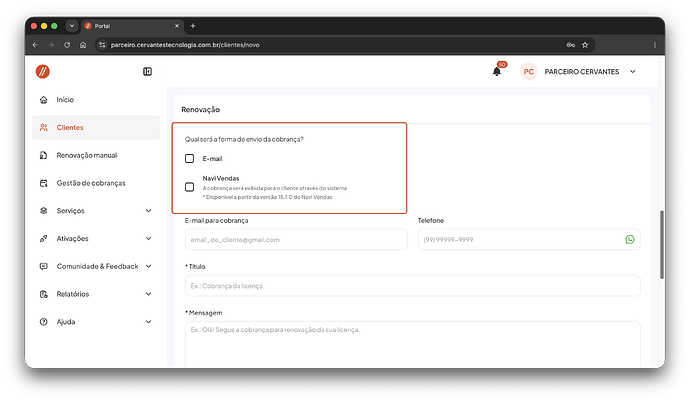This screenshot has height=401, width=690.
Task: Reload the page with refresh icon
Action: (67, 45)
